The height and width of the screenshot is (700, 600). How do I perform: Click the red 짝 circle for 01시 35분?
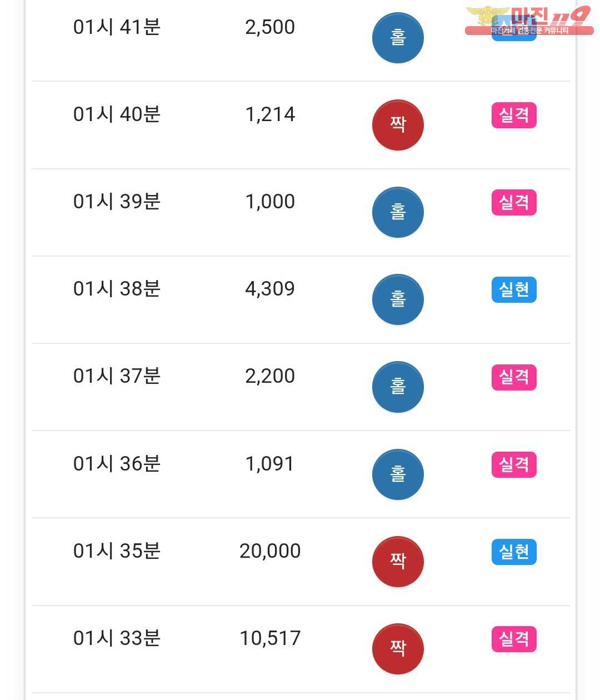398,561
